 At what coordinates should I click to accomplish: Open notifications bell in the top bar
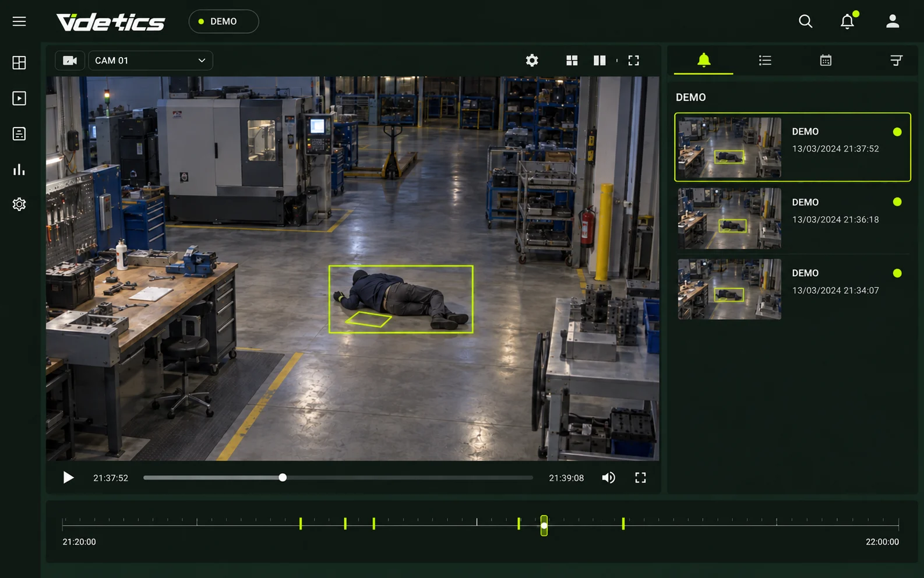tap(848, 22)
